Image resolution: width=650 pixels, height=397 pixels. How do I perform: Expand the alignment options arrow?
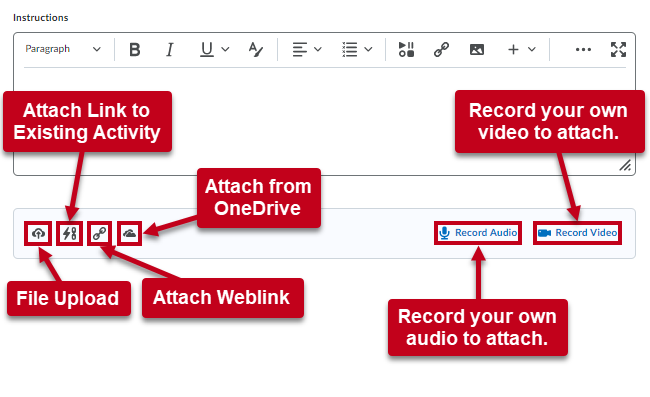(x=318, y=50)
